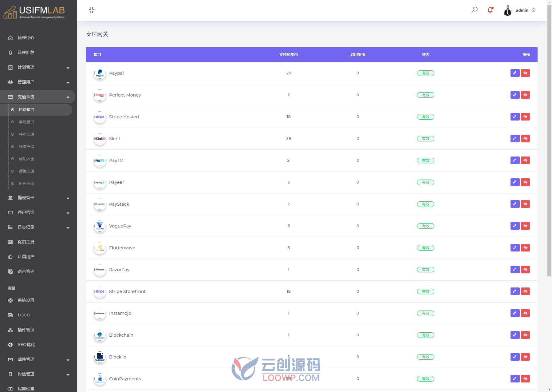552x392 pixels.
Task: Disable the Stripe Hosted gateway
Action: [525, 117]
